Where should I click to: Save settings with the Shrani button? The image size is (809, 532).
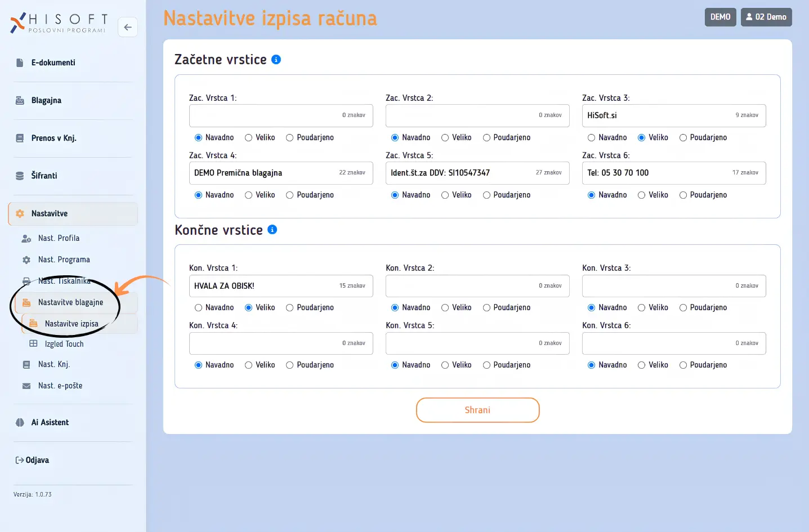(477, 410)
